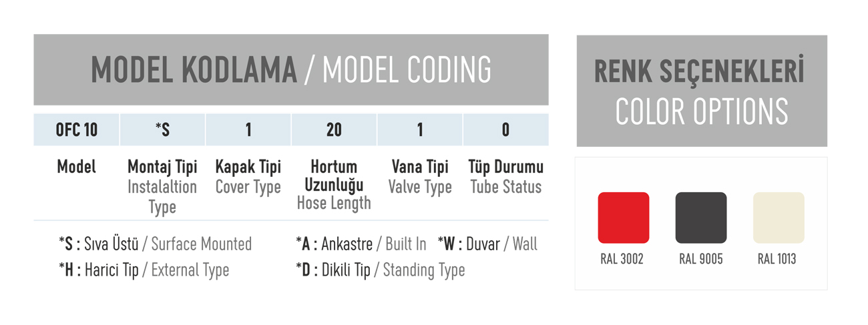Select the *S installation type cell
The width and height of the screenshot is (868, 325).
coord(162,130)
